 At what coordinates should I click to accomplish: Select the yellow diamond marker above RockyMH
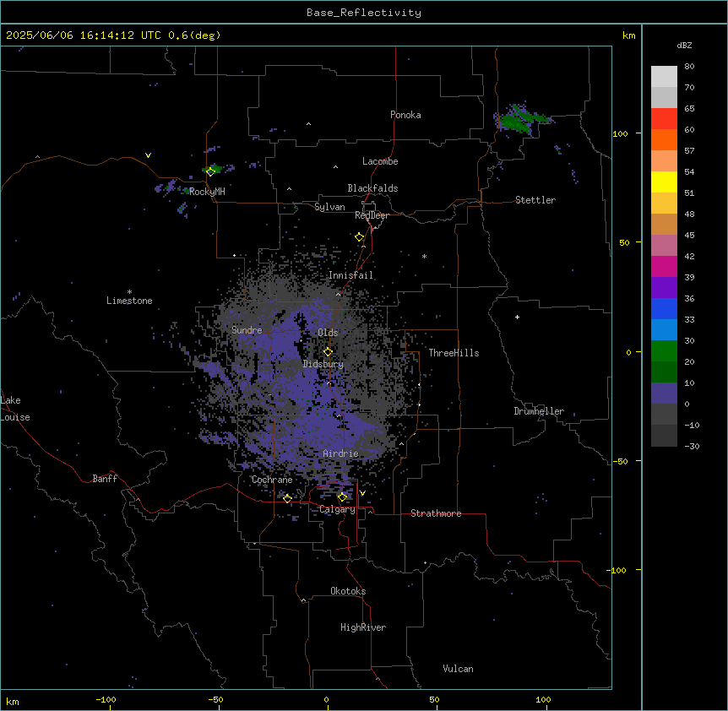210,171
